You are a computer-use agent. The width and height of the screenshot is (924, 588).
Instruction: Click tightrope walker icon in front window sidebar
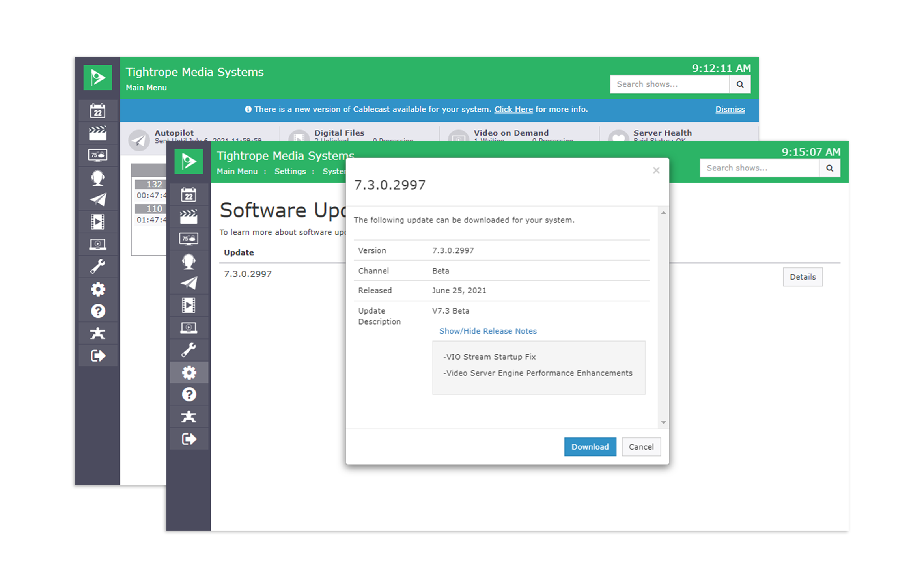pos(189,417)
